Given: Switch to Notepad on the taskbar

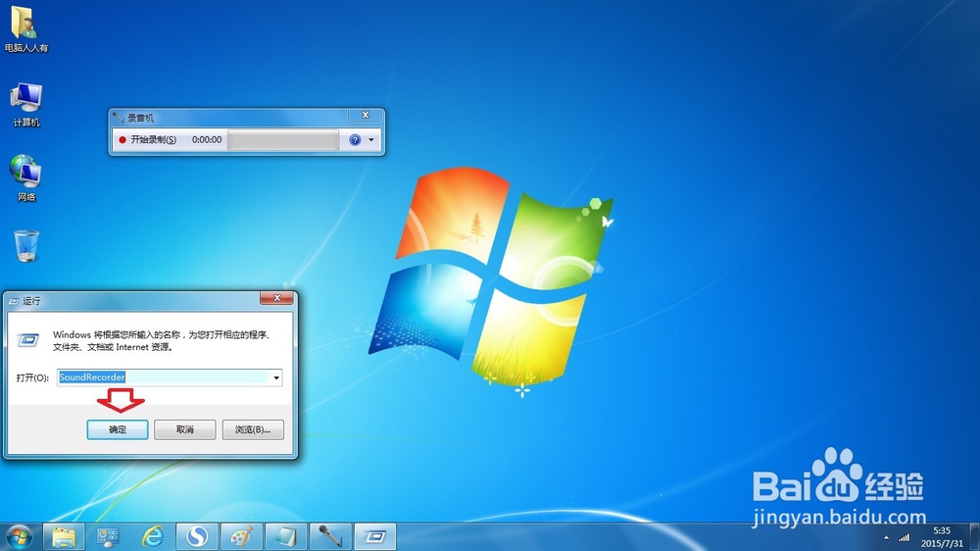Looking at the screenshot, I should tap(286, 536).
